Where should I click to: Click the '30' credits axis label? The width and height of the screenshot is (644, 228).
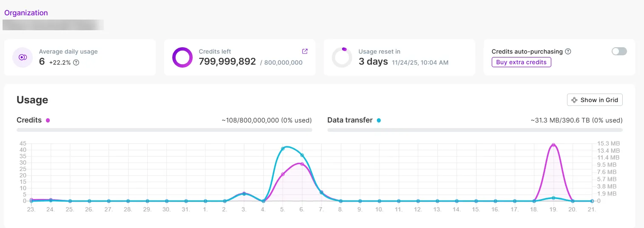pos(23,162)
